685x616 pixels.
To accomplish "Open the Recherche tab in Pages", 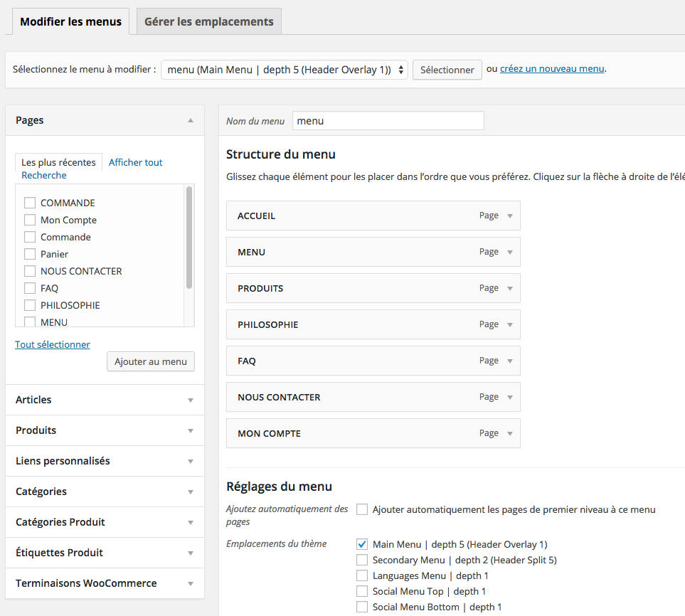I will (x=44, y=175).
